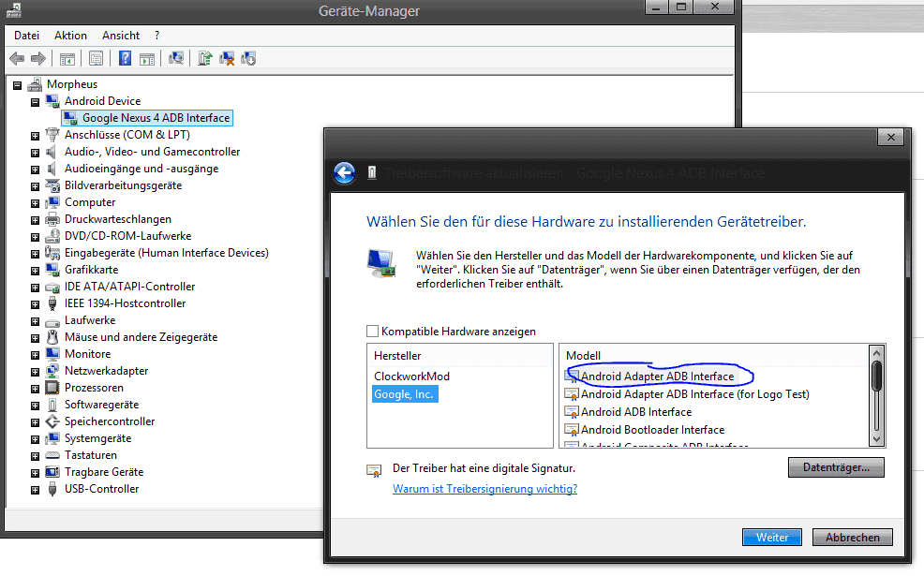924x576 pixels.
Task: Click the Bildverarbeitungsgeräte camera icon
Action: (52, 185)
